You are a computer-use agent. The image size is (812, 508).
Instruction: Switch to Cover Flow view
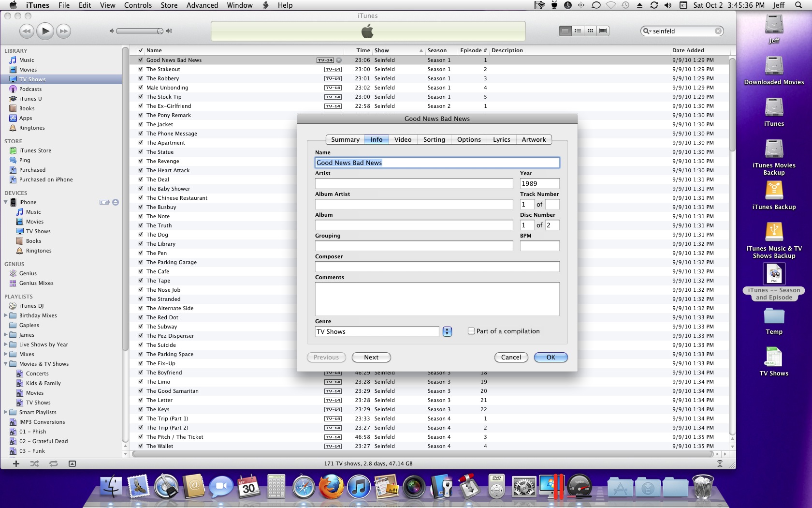[602, 30]
